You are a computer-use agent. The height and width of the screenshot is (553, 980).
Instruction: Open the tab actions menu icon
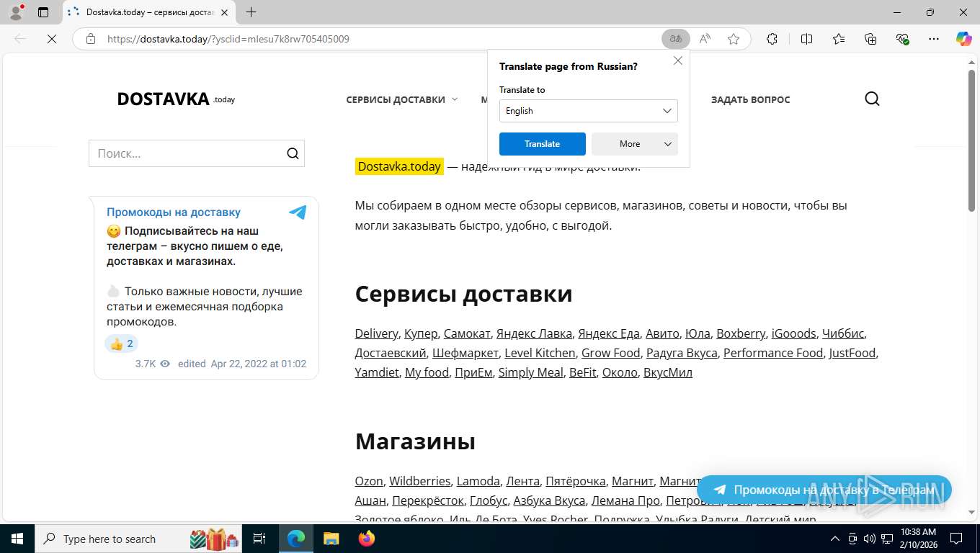(43, 12)
